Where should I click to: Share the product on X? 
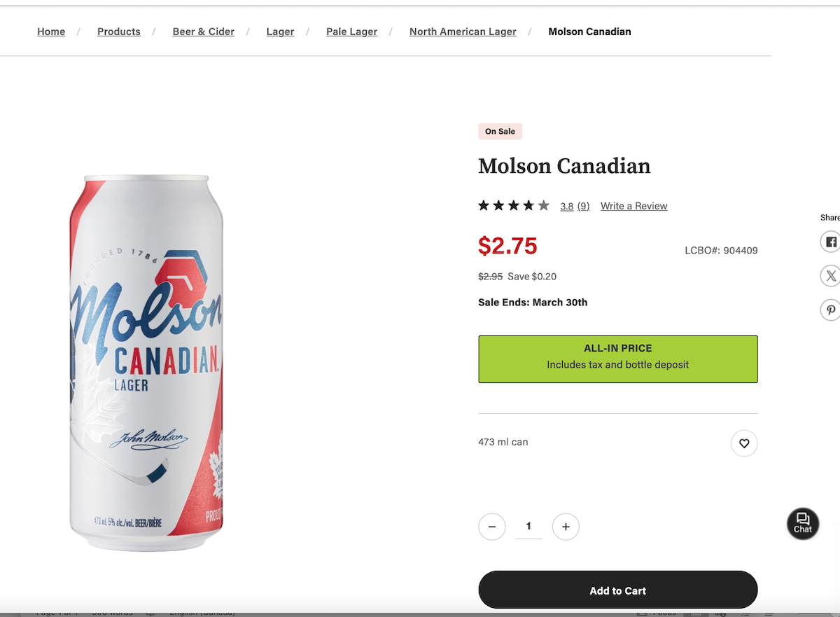pyautogui.click(x=830, y=275)
